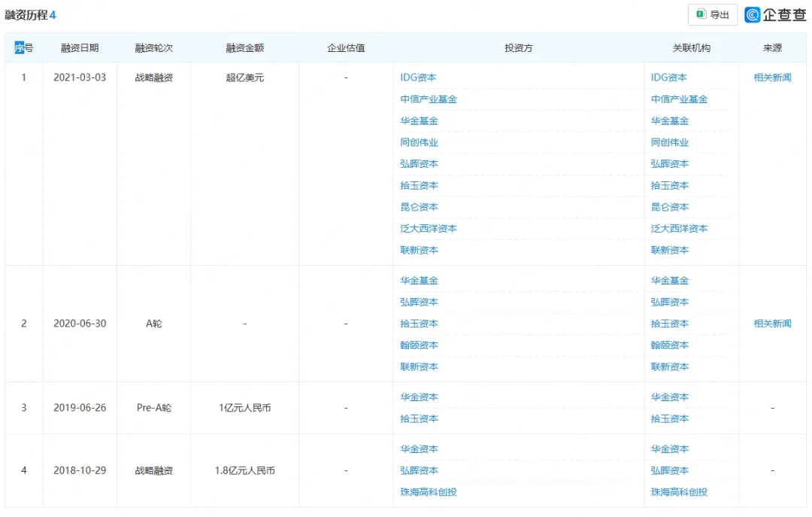Open IDG资本 in the 投资方 column
The height and width of the screenshot is (517, 812).
tap(418, 78)
